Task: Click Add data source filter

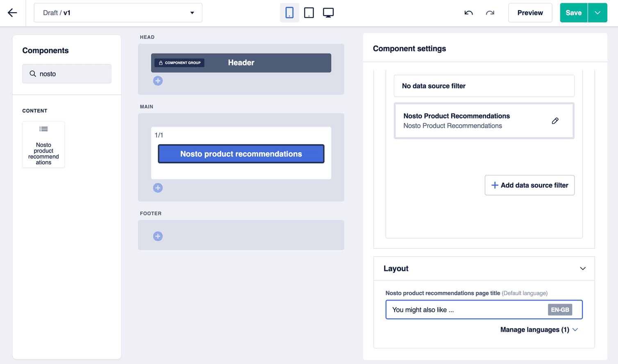Action: coord(529,185)
